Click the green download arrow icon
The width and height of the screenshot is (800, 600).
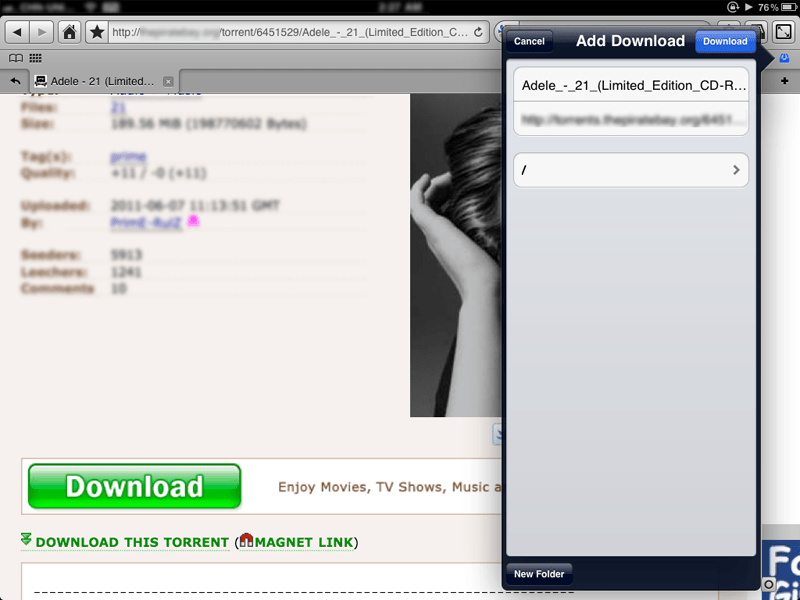point(27,539)
